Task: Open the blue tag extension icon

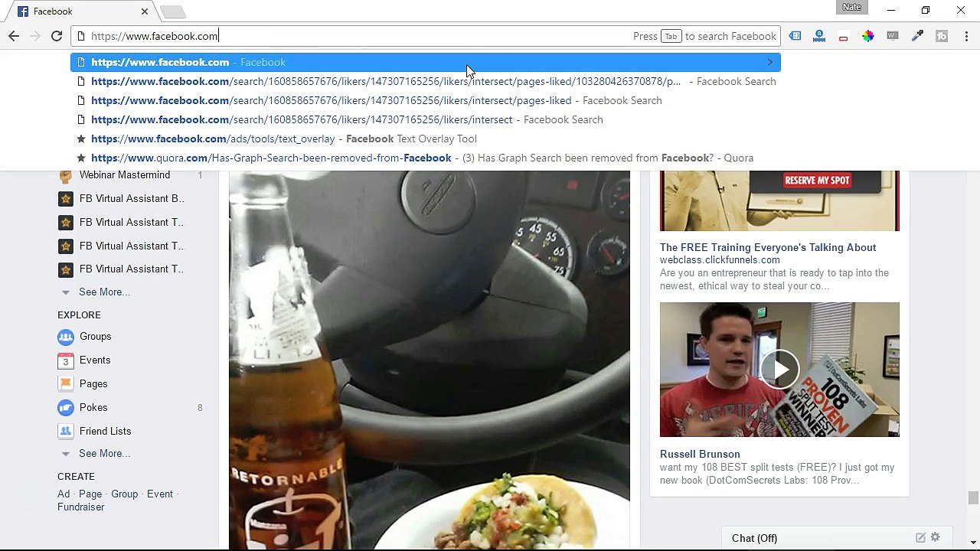Action: [795, 36]
